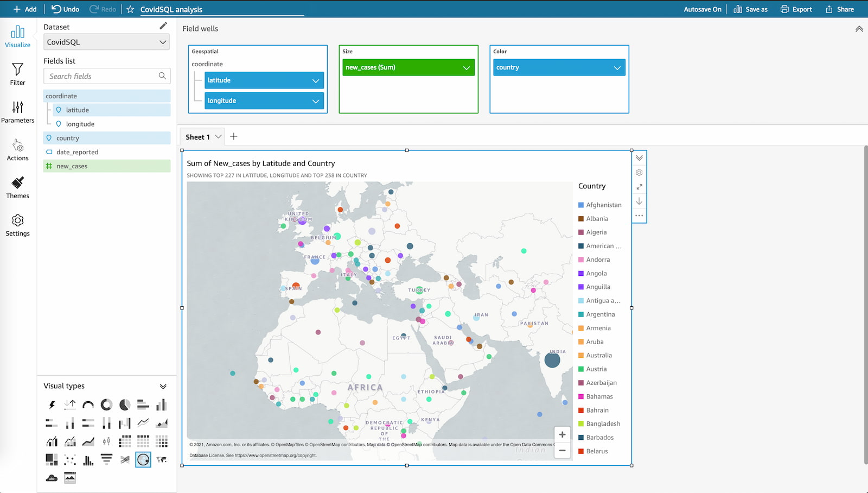The image size is (868, 493).
Task: Open the settings gear on the map visual
Action: (639, 172)
